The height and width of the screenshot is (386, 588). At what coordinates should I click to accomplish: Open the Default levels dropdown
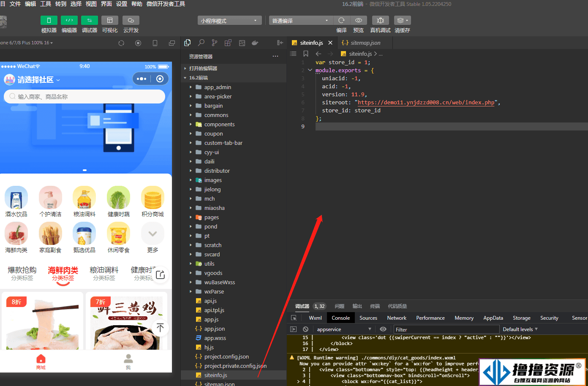[520, 329]
